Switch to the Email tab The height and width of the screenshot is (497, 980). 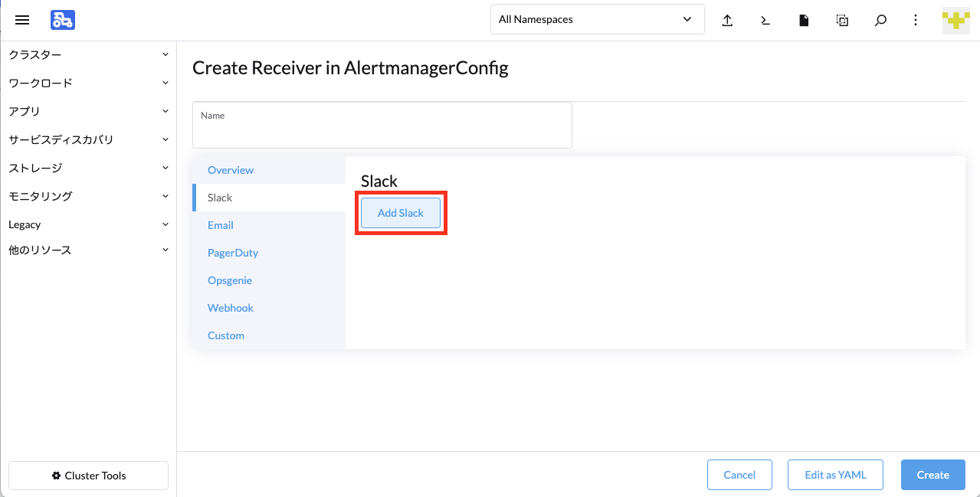(x=269, y=225)
